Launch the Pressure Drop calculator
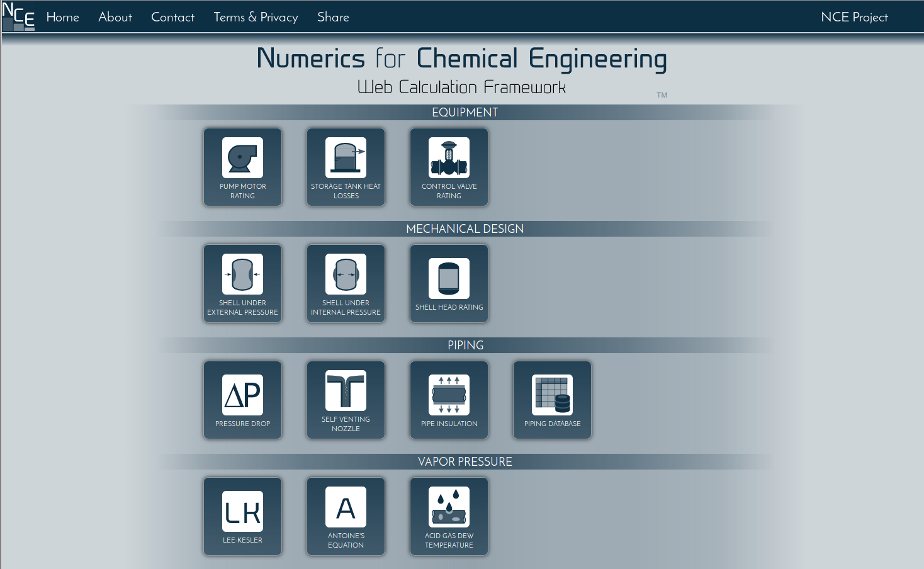 tap(242, 400)
